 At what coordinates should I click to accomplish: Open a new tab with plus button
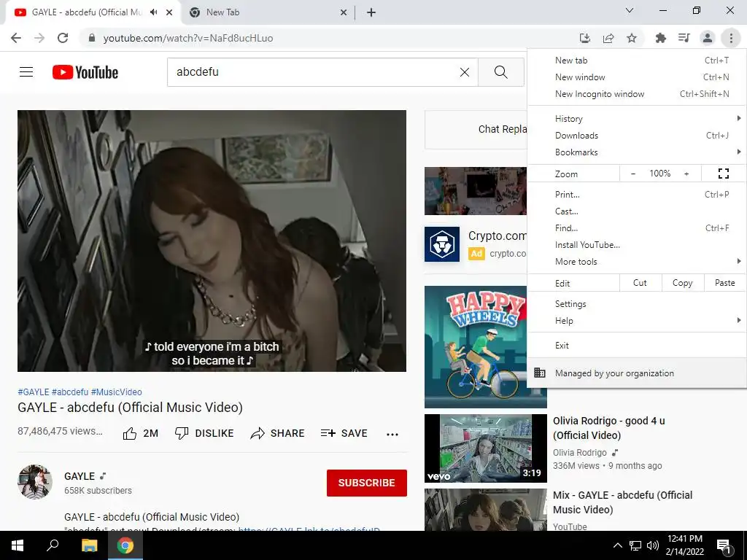371,12
